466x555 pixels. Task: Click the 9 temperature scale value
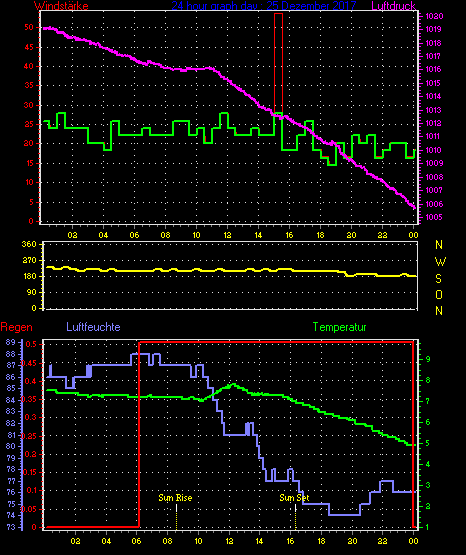[428, 359]
